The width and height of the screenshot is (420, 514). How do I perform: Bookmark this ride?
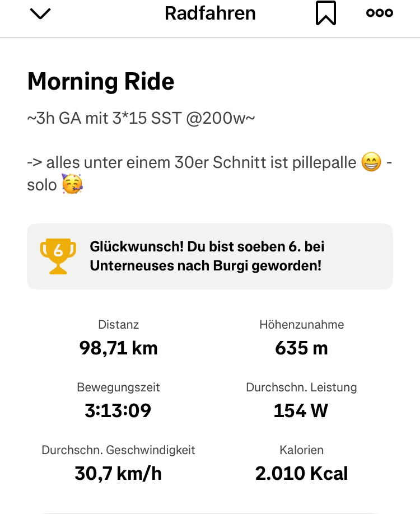[x=325, y=13]
